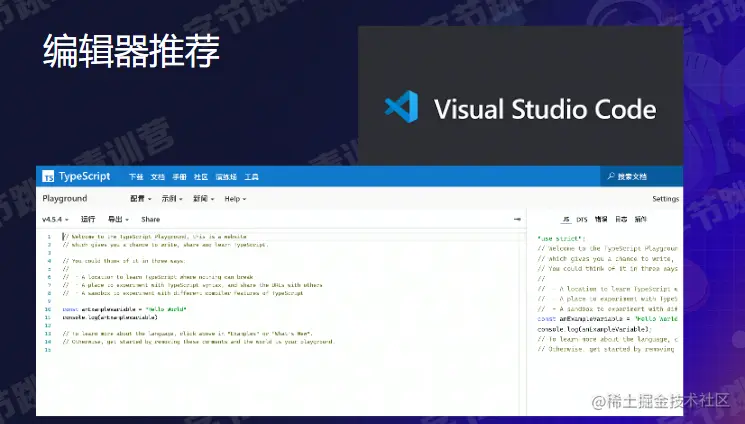Click "use strict" in the JS output

click(561, 239)
